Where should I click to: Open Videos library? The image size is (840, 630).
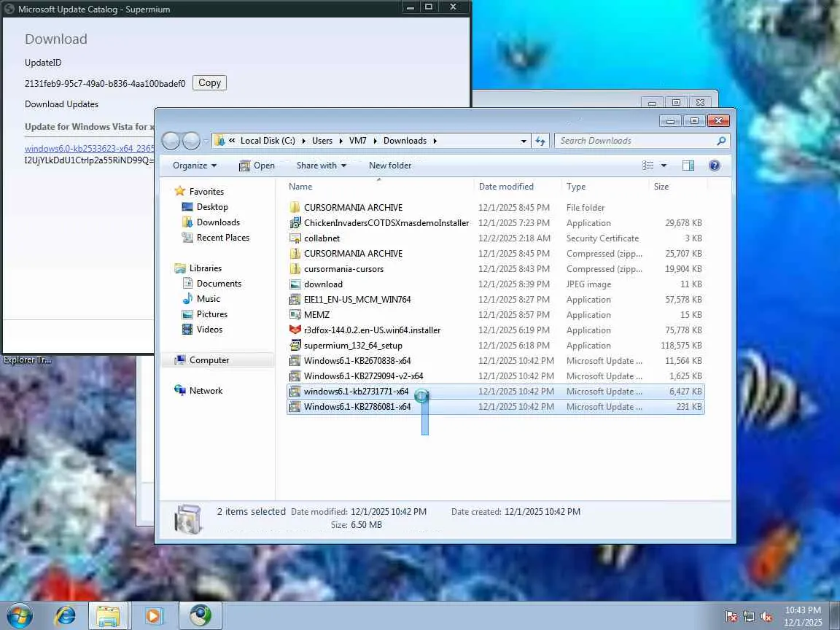tap(209, 330)
